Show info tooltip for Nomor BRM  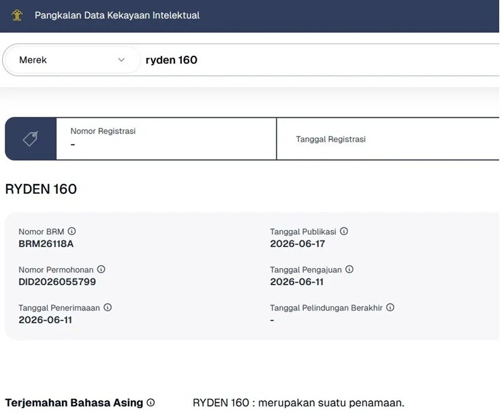tap(72, 231)
